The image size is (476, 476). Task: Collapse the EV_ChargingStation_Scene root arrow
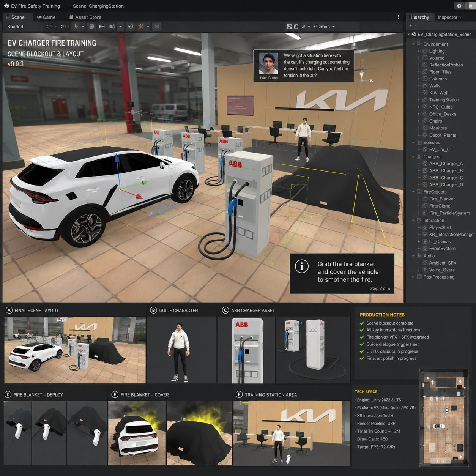[x=409, y=34]
